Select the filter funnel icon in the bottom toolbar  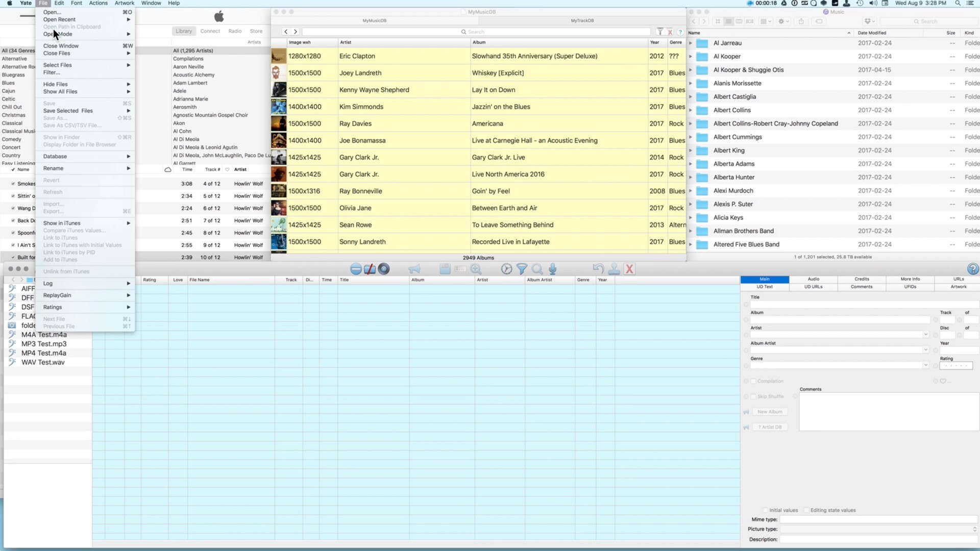coord(522,269)
